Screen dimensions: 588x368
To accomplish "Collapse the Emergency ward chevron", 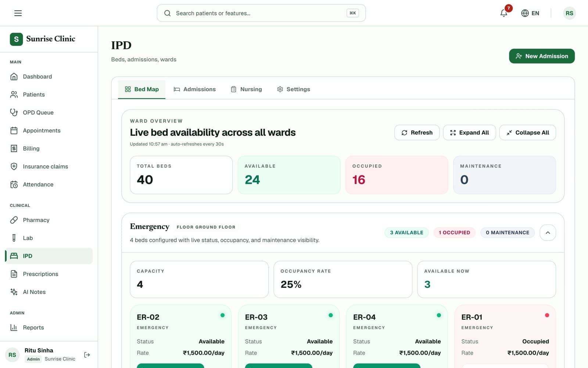I will click(548, 233).
